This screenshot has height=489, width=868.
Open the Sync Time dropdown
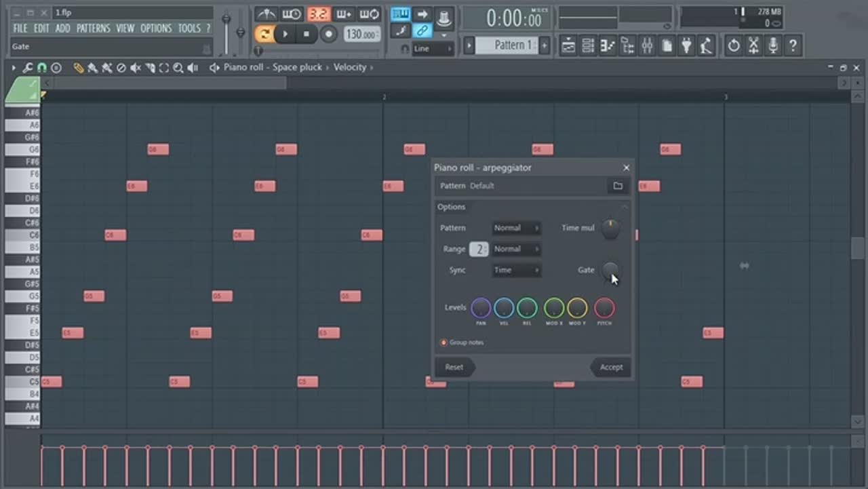pos(516,270)
